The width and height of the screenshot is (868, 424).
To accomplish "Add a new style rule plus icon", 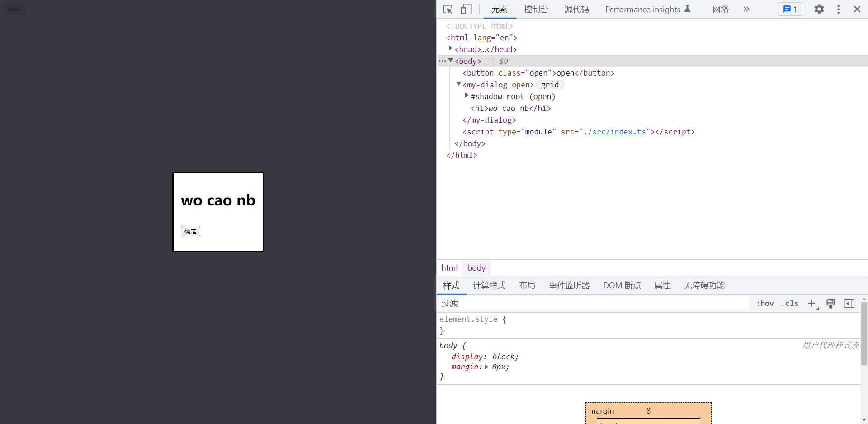I will [x=812, y=304].
